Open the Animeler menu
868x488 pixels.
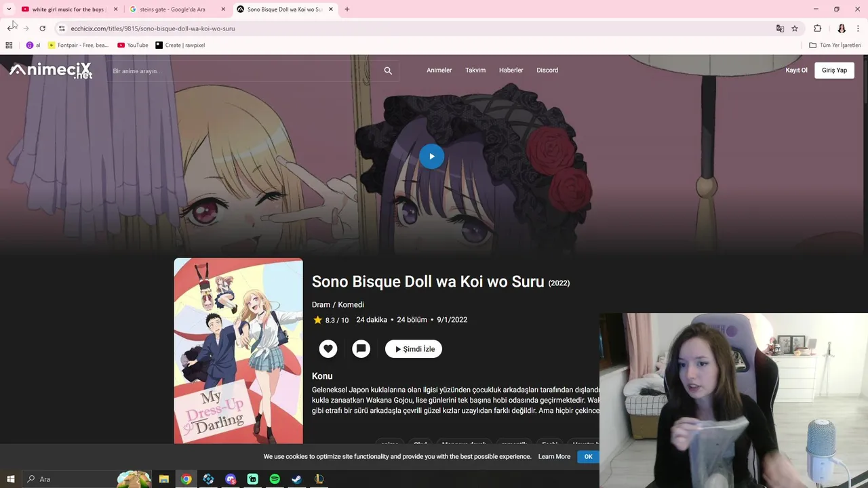[x=439, y=70]
